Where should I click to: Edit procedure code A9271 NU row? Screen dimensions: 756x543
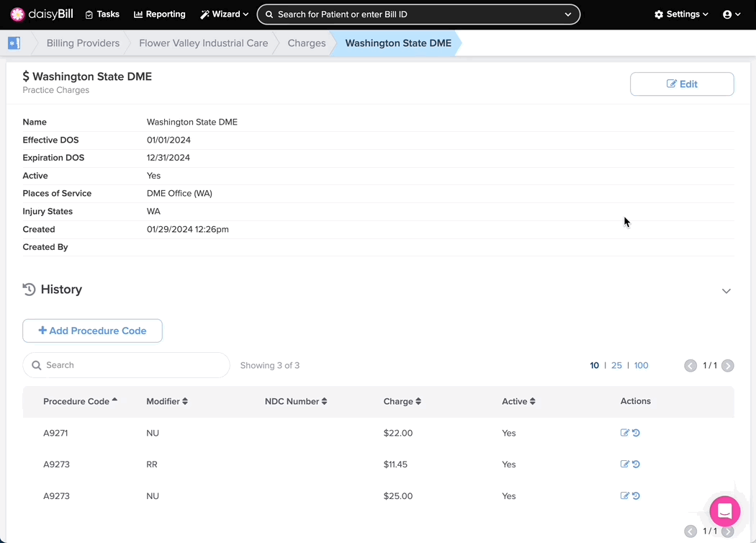tap(624, 433)
